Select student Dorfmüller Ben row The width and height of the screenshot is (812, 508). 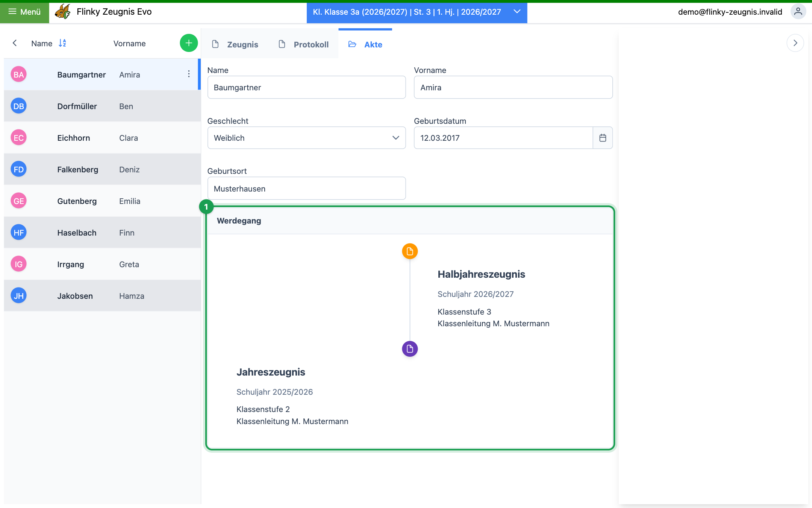pos(102,106)
